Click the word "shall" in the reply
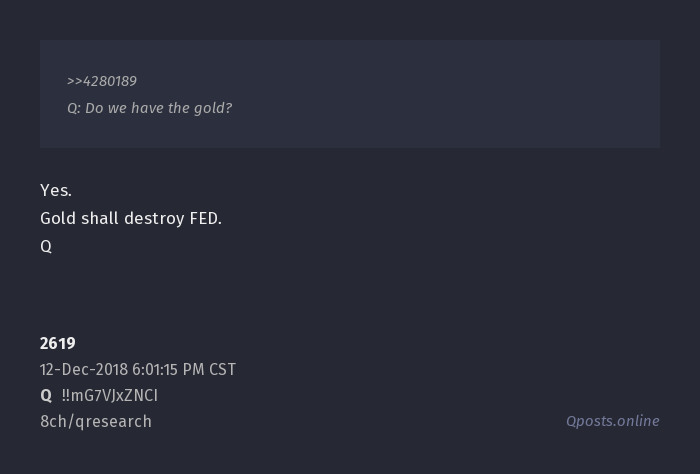Image resolution: width=700 pixels, height=474 pixels. pos(100,218)
